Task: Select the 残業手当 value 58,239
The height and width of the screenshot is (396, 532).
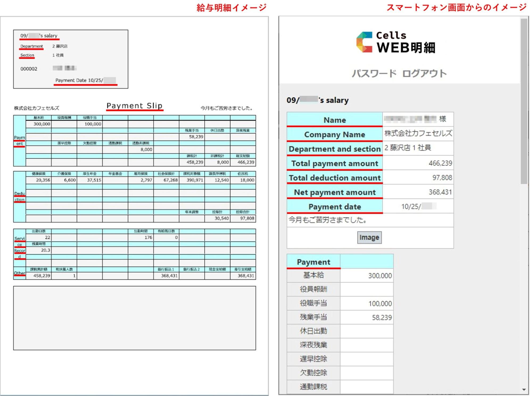Action: click(x=382, y=317)
